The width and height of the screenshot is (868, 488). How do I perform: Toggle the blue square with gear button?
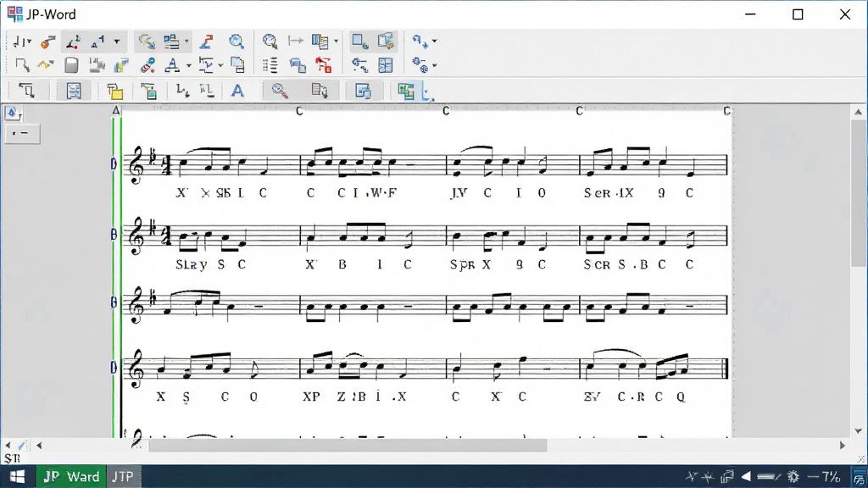360,41
